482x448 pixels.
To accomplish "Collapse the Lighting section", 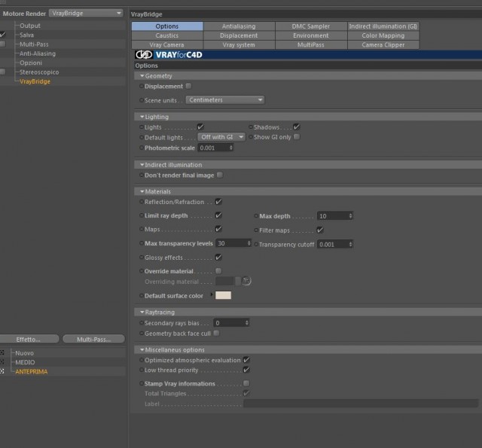I will point(142,117).
